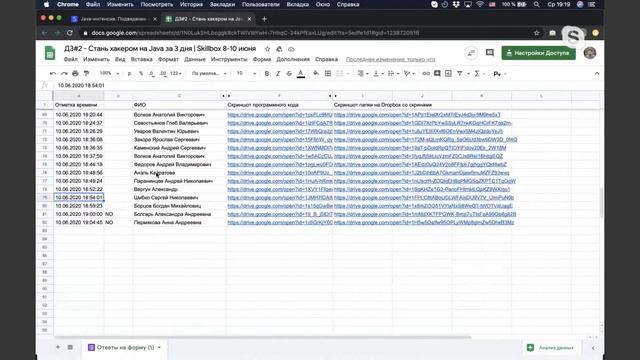Click the insert chart icon

point(448,73)
